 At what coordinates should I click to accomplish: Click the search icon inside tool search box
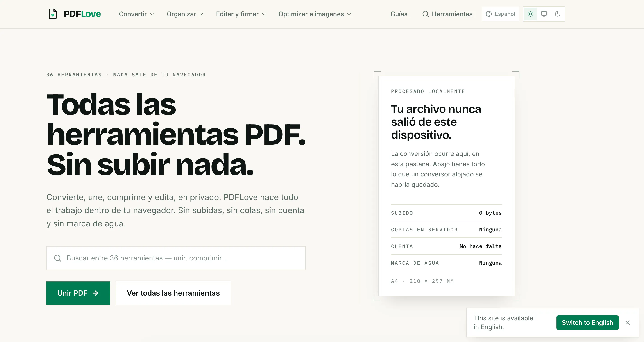58,258
